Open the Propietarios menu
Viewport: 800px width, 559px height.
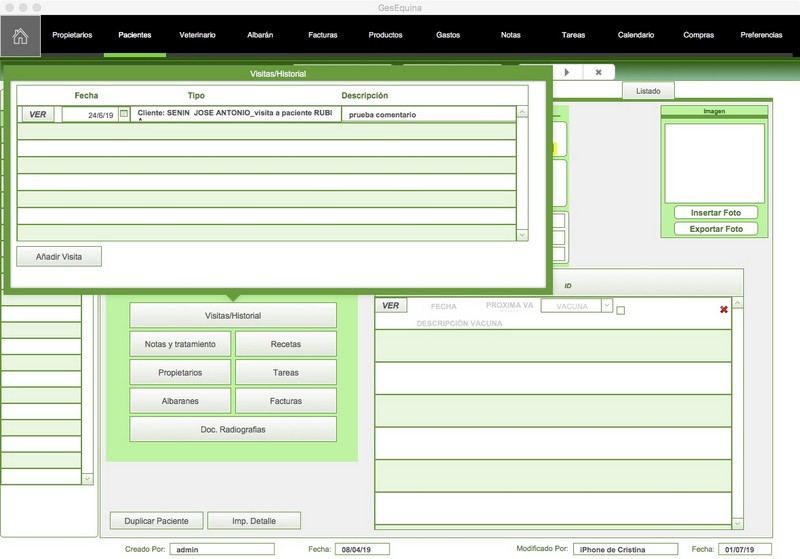[72, 35]
